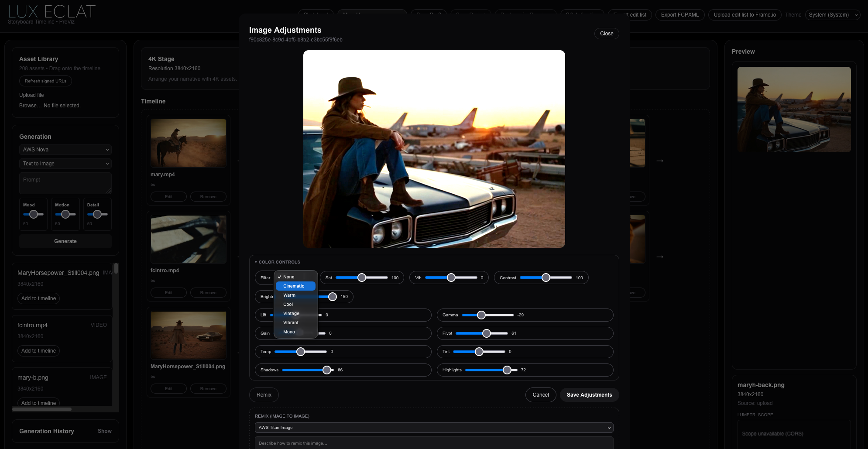Viewport: 868px width, 449px height.
Task: Save Adjustments for the image
Action: click(x=589, y=394)
